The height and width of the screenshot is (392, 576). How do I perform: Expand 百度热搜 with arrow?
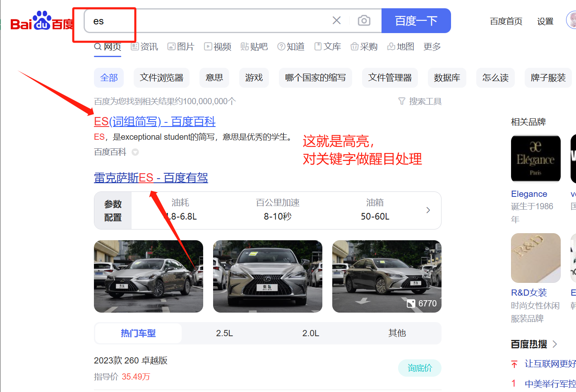pos(554,344)
